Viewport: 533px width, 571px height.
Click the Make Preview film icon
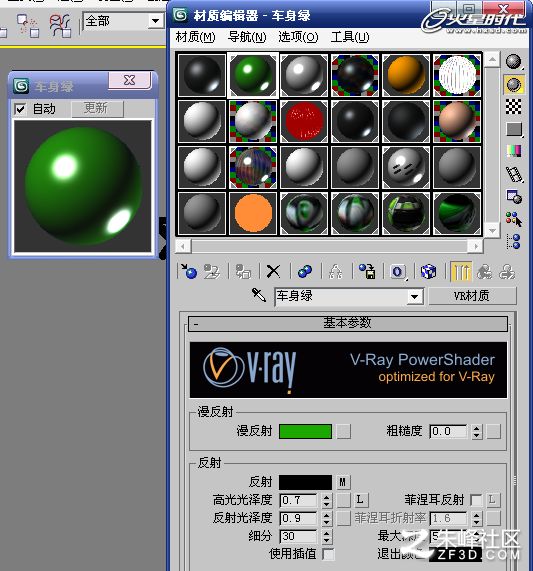pos(514,174)
